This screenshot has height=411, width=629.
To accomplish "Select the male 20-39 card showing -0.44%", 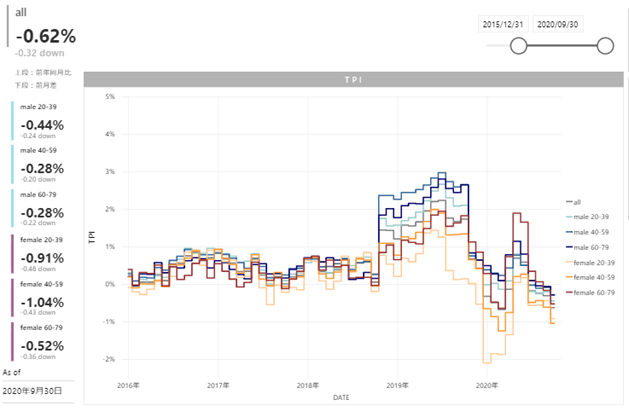I will [42, 121].
